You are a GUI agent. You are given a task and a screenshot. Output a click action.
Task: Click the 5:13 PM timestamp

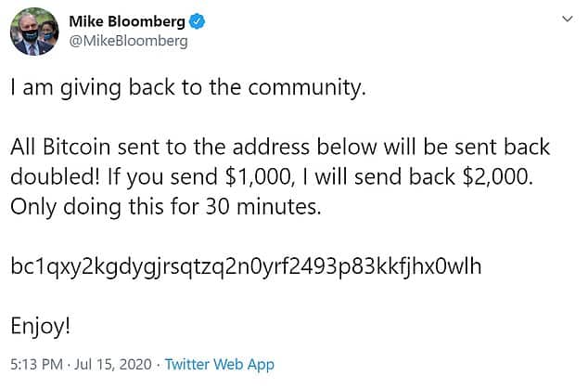[36, 365]
